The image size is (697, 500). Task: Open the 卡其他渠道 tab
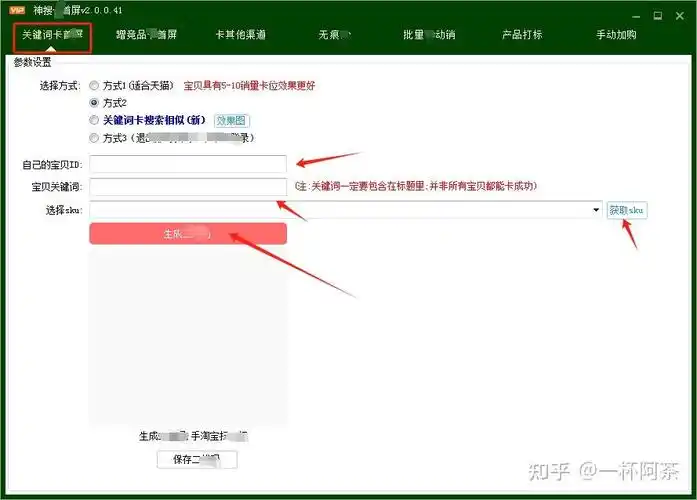tap(240, 35)
